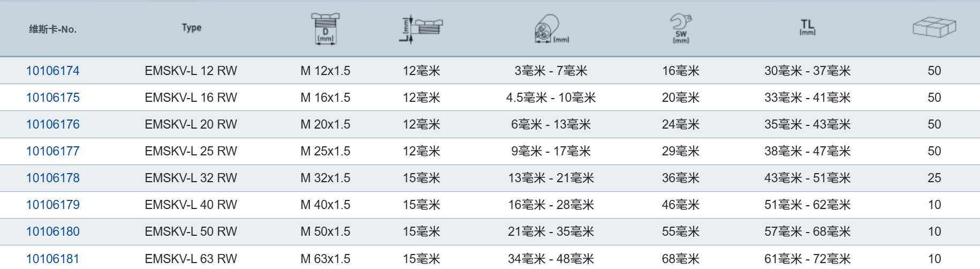This screenshot has width=980, height=269.
Task: Select the EMSKV-L 40 RW type cell
Action: click(191, 205)
